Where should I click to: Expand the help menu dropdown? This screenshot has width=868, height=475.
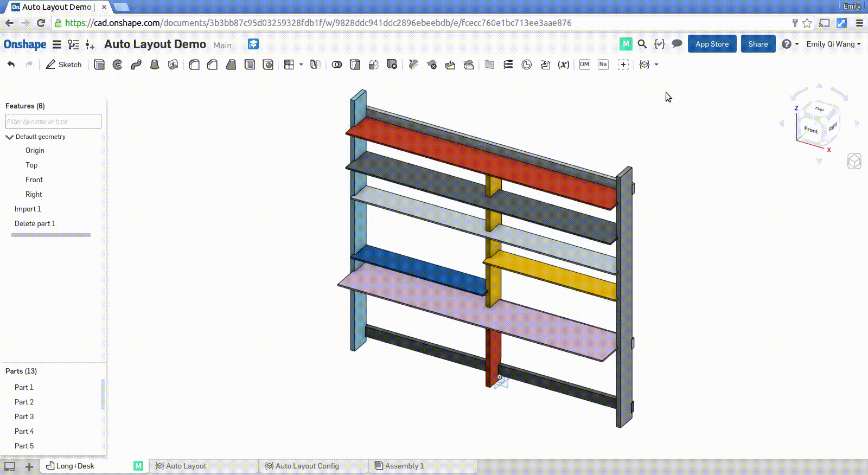click(797, 44)
